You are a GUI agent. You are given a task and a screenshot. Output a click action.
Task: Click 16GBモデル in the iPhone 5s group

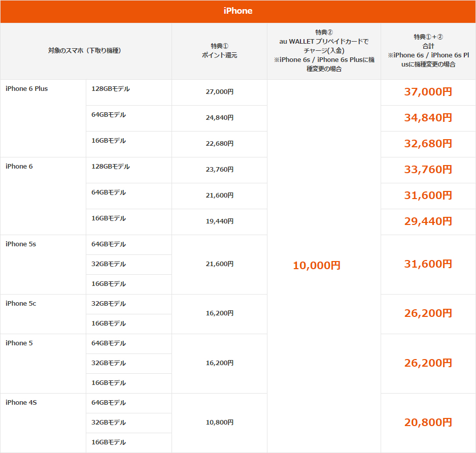pyautogui.click(x=109, y=284)
